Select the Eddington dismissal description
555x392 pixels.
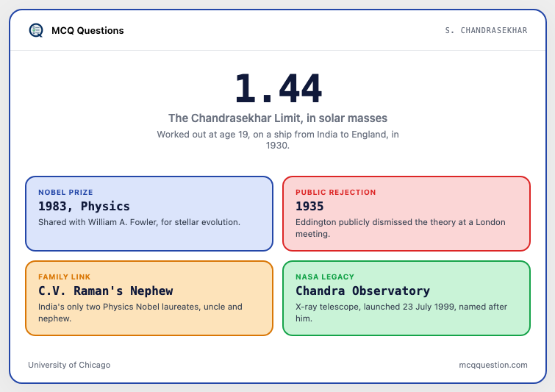click(401, 228)
